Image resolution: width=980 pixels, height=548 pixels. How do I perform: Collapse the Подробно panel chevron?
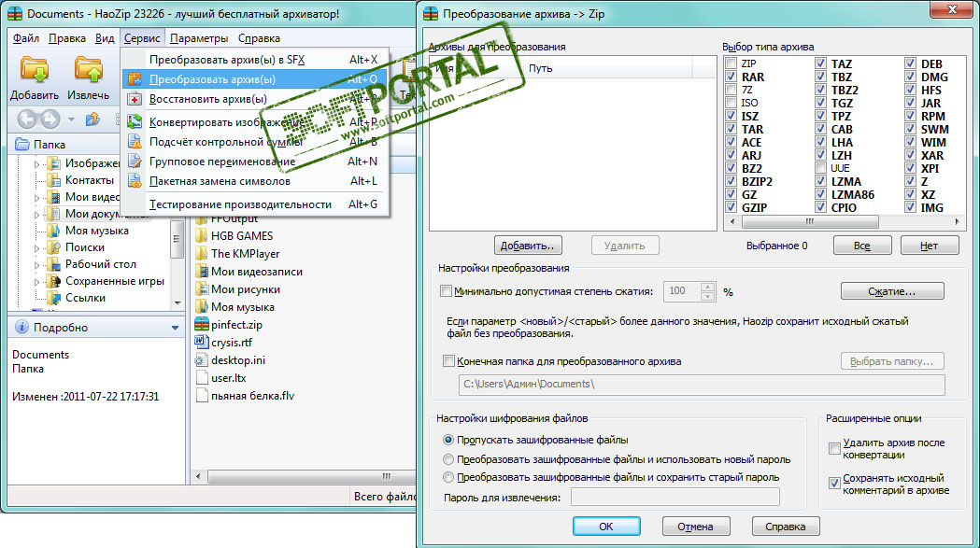175,328
